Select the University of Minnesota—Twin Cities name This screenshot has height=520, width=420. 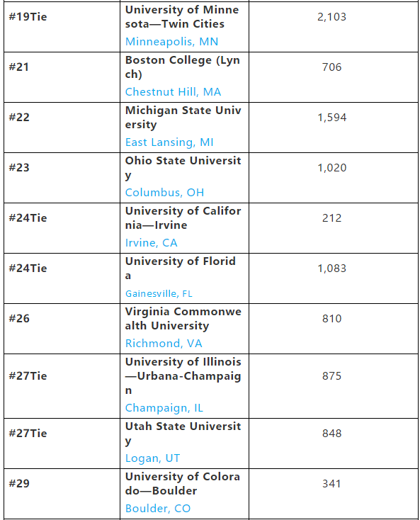coord(182,17)
